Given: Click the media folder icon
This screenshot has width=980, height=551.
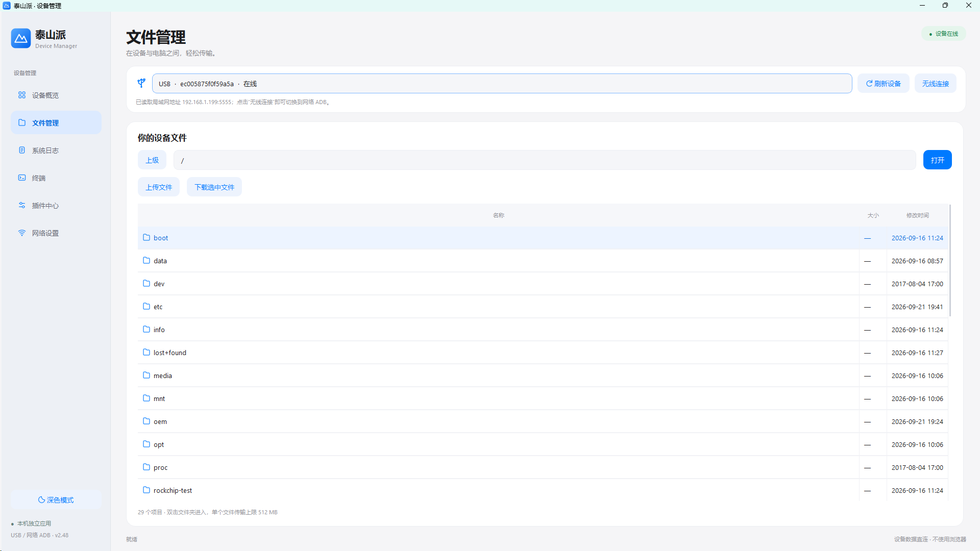Looking at the screenshot, I should coord(146,375).
